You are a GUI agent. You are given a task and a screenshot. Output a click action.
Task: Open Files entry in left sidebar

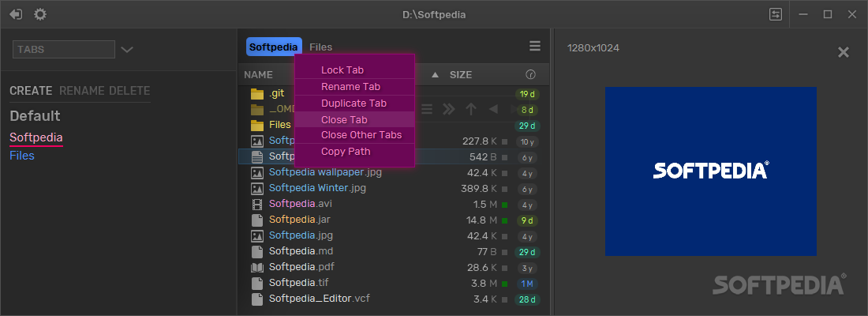(x=22, y=156)
